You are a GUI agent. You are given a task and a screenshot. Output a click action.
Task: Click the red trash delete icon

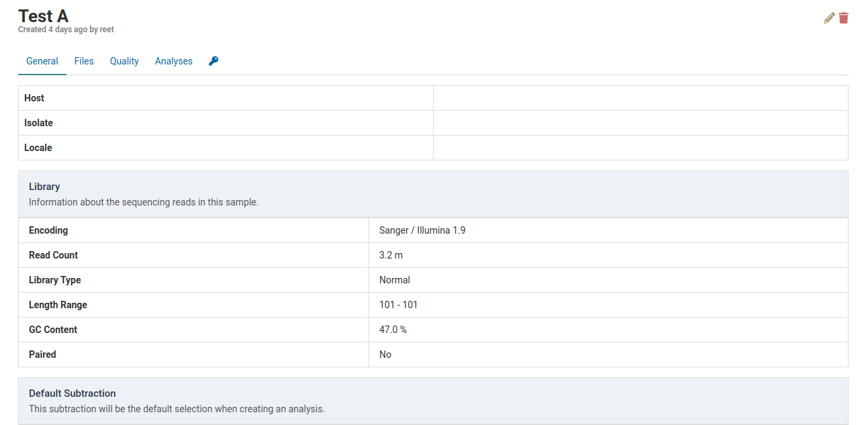point(844,18)
